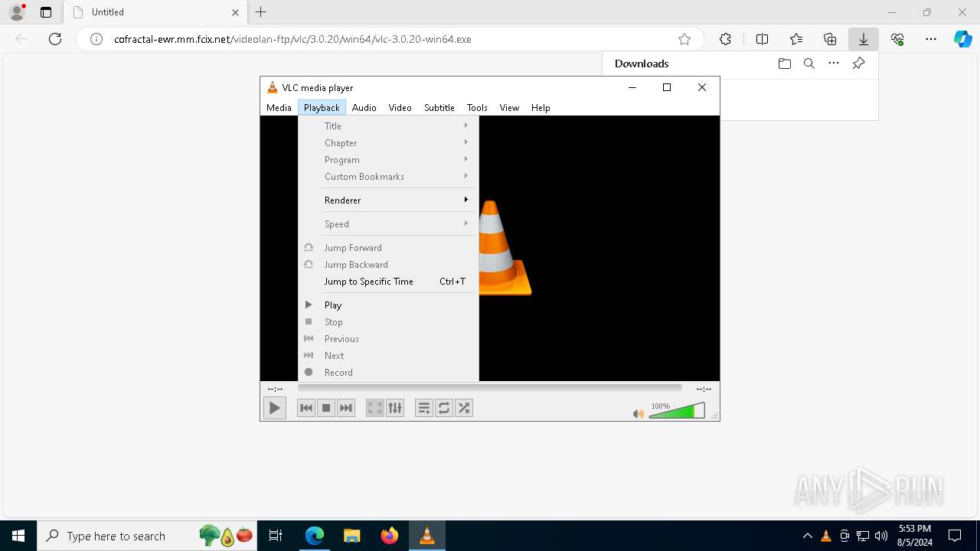980x551 pixels.
Task: Click the remaining time label in VLC
Action: click(x=704, y=389)
